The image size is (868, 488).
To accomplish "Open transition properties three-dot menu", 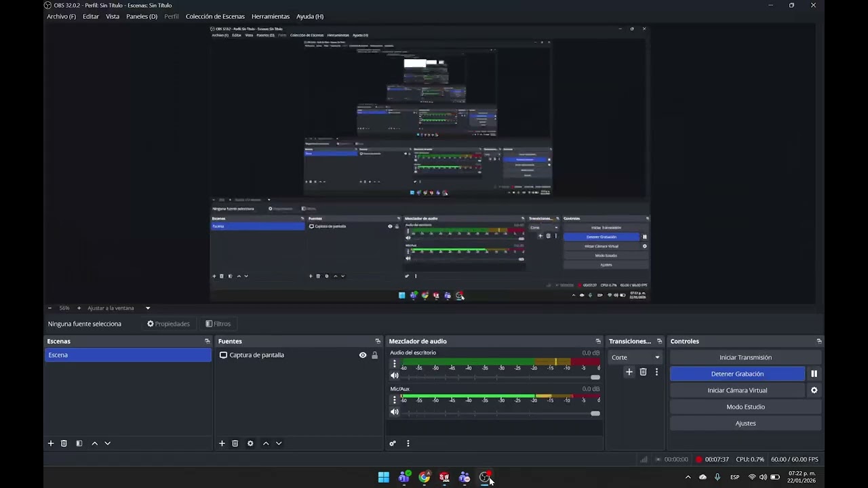I will pyautogui.click(x=656, y=372).
